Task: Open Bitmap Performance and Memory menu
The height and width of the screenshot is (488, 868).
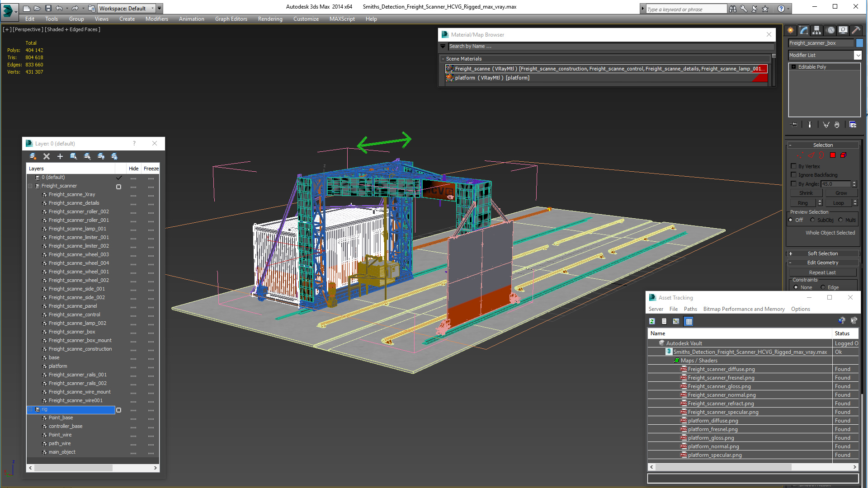Action: point(744,309)
